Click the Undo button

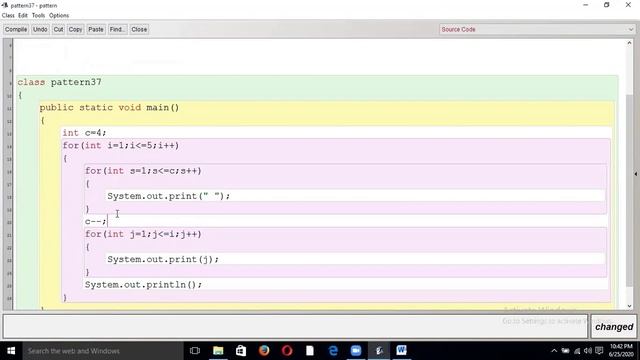pos(40,29)
